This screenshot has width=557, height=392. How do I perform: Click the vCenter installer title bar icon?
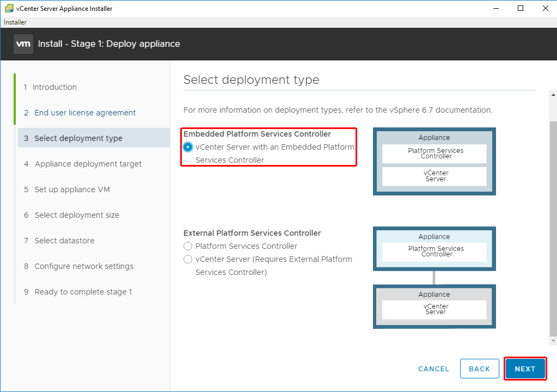(9, 8)
